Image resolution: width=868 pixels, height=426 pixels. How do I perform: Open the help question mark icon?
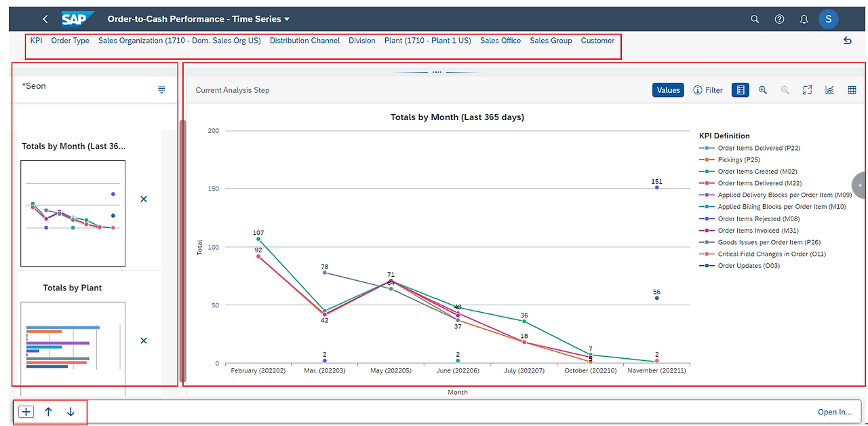(x=779, y=19)
